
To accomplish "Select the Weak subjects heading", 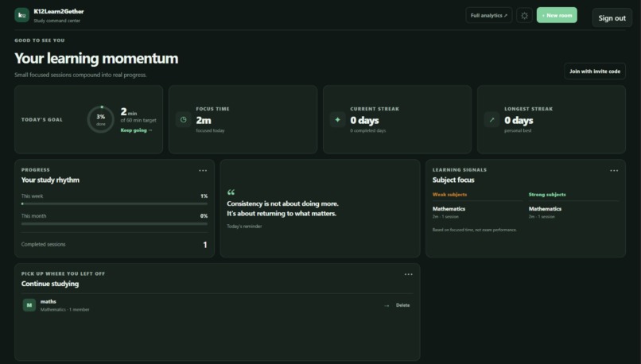I will [449, 195].
